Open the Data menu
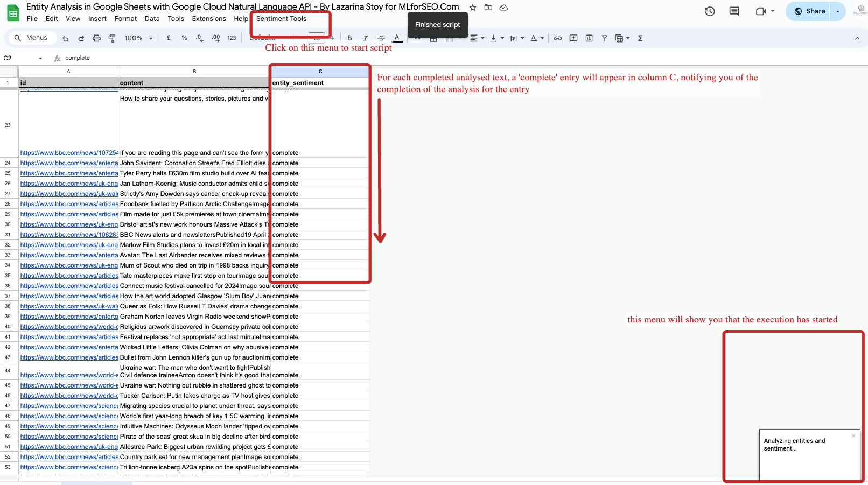 point(152,19)
